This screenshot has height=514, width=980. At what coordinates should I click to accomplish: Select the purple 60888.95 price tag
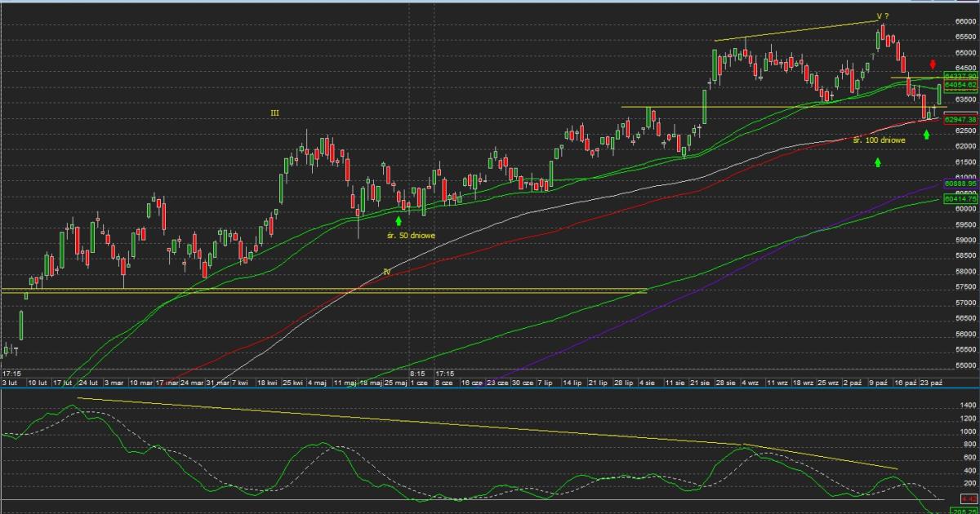pos(960,185)
